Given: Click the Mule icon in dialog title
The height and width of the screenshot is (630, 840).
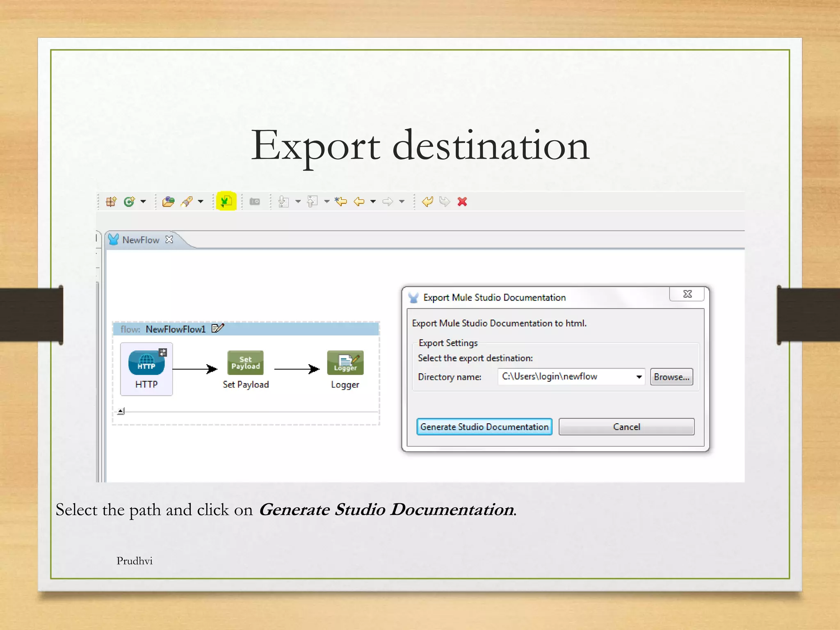Looking at the screenshot, I should click(x=413, y=297).
